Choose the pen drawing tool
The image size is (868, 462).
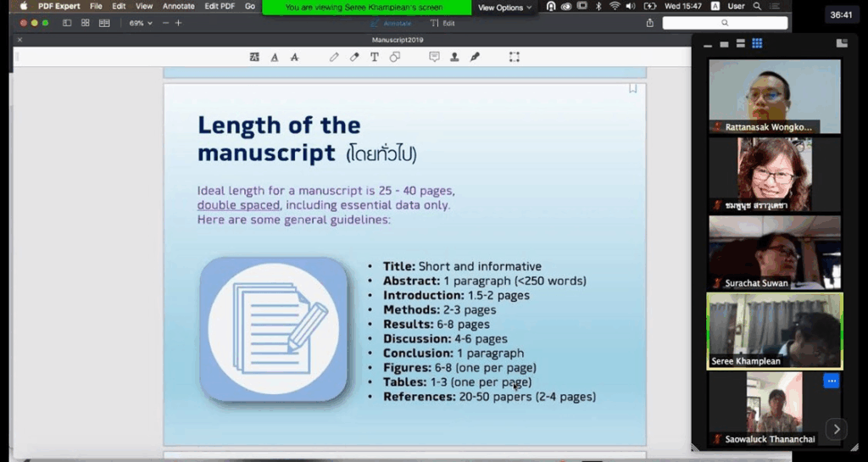[334, 57]
